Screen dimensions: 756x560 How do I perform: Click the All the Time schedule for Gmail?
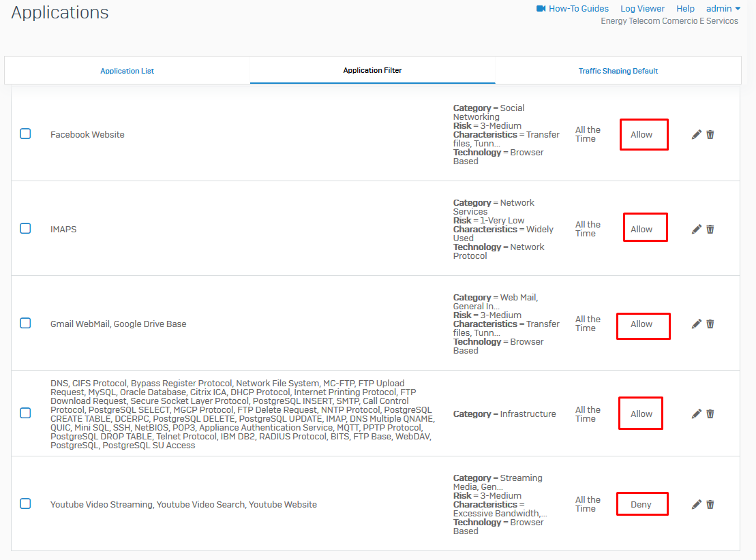(x=588, y=324)
